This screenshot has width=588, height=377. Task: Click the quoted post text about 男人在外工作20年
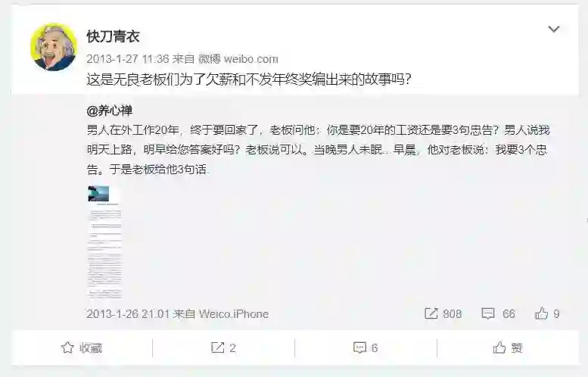tap(318, 150)
